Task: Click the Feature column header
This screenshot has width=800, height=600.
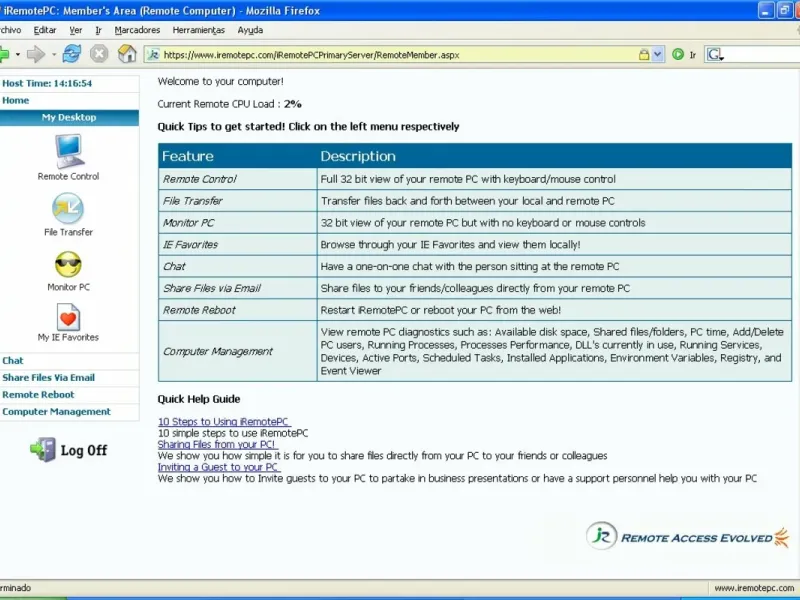Action: coord(237,156)
